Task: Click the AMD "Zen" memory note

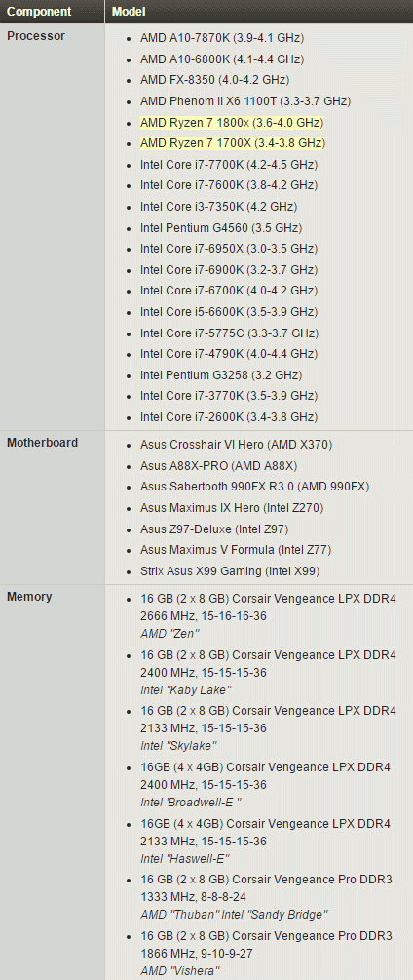Action: coord(169,633)
